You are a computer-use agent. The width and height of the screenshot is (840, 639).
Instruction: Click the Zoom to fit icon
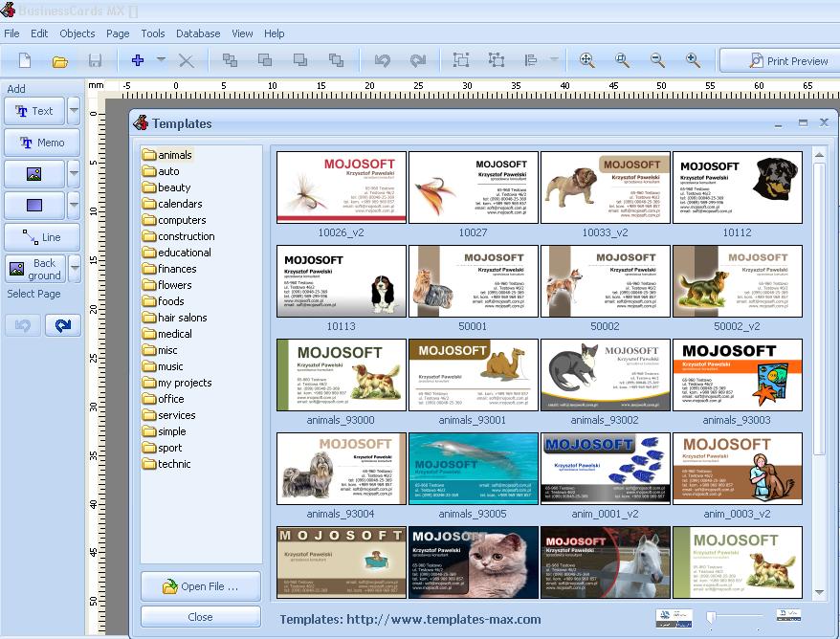pos(587,60)
